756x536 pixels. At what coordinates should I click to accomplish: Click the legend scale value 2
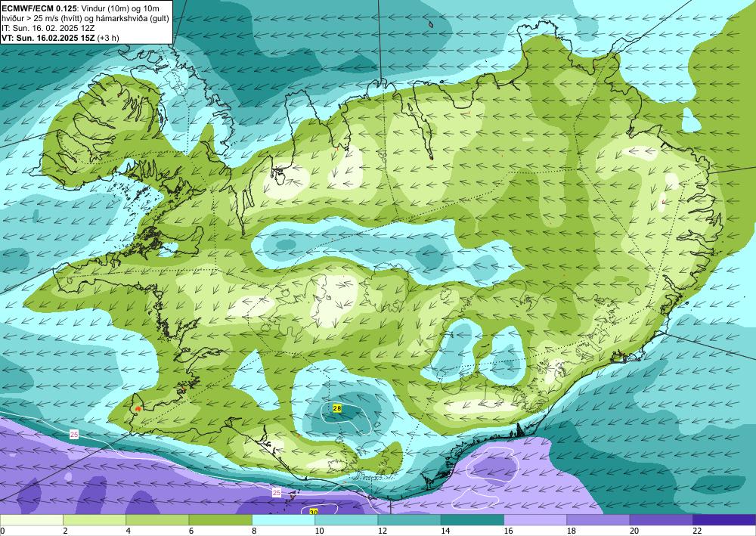click(65, 531)
